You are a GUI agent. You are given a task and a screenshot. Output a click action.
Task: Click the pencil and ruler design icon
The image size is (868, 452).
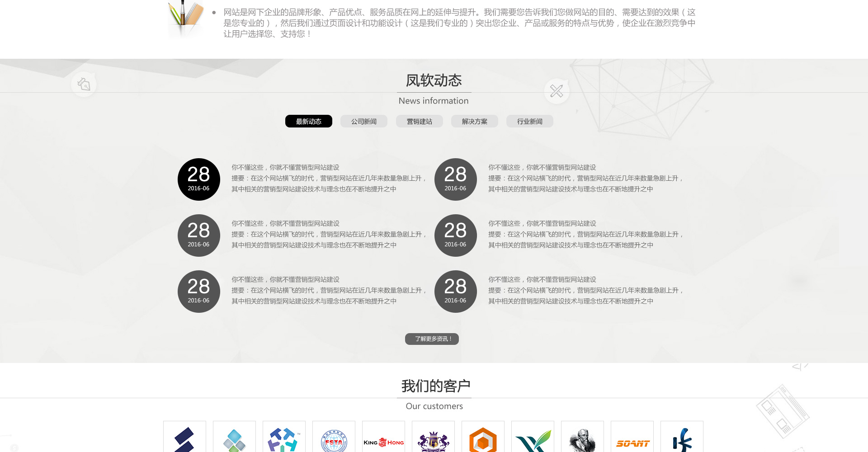click(185, 18)
